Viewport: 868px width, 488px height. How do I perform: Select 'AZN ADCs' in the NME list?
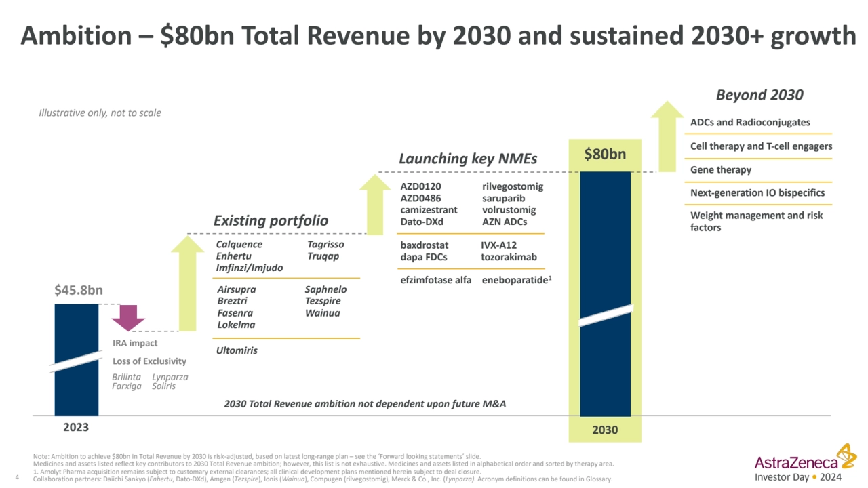pos(505,222)
